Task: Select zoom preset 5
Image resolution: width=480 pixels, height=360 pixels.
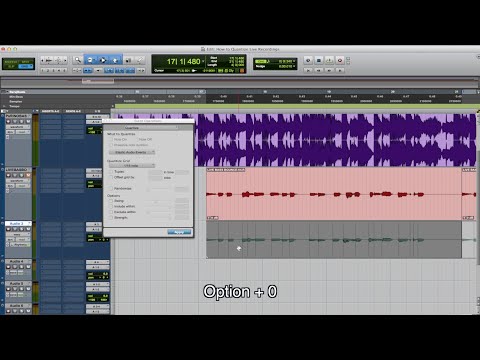Action: click(x=65, y=70)
